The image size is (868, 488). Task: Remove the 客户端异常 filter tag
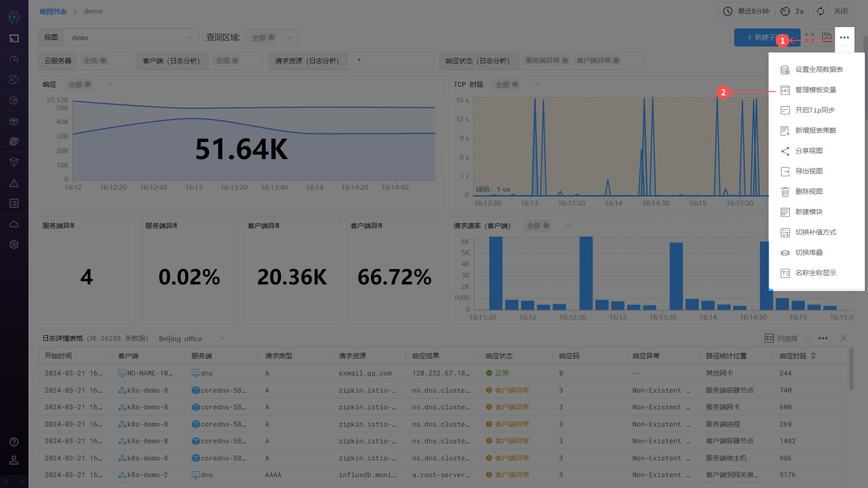pyautogui.click(x=616, y=61)
